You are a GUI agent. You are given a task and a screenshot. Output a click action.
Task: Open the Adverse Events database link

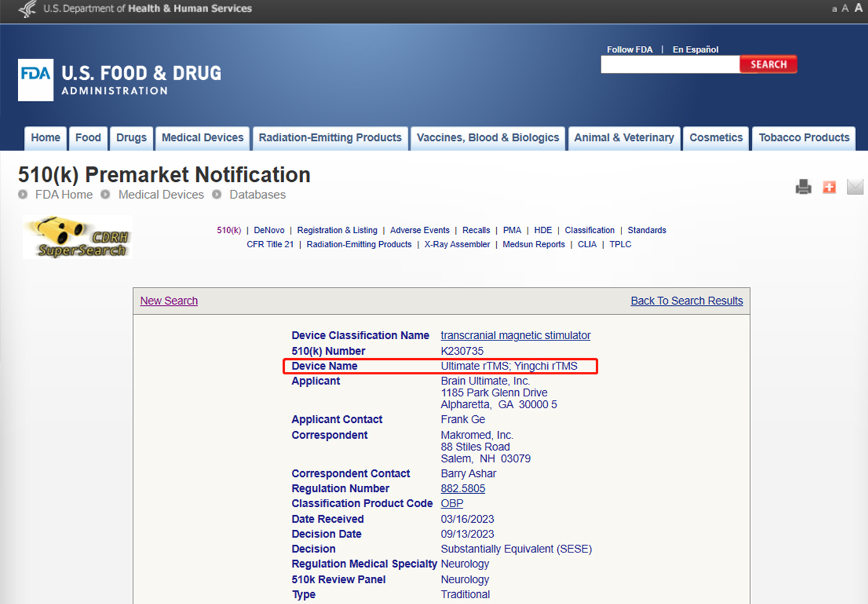point(420,230)
